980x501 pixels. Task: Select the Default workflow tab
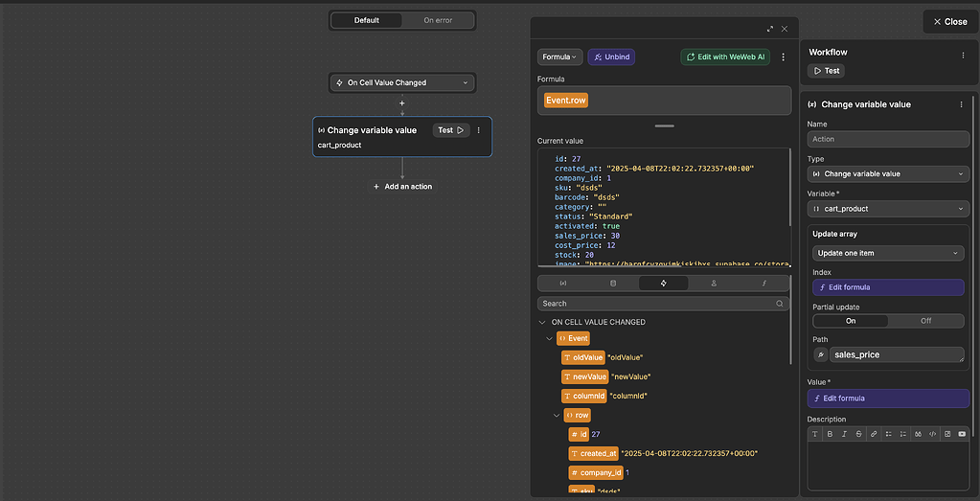tap(366, 20)
